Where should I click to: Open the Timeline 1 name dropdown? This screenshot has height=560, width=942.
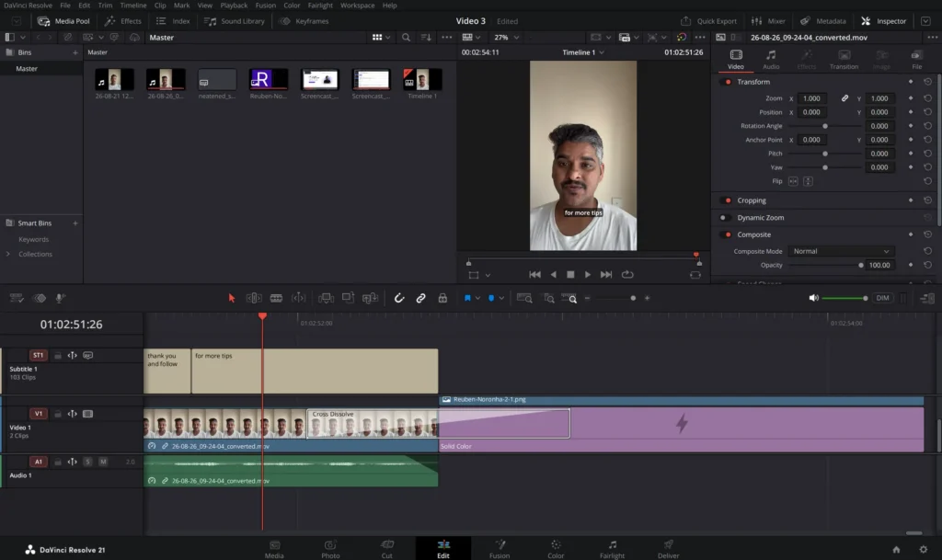click(x=582, y=52)
